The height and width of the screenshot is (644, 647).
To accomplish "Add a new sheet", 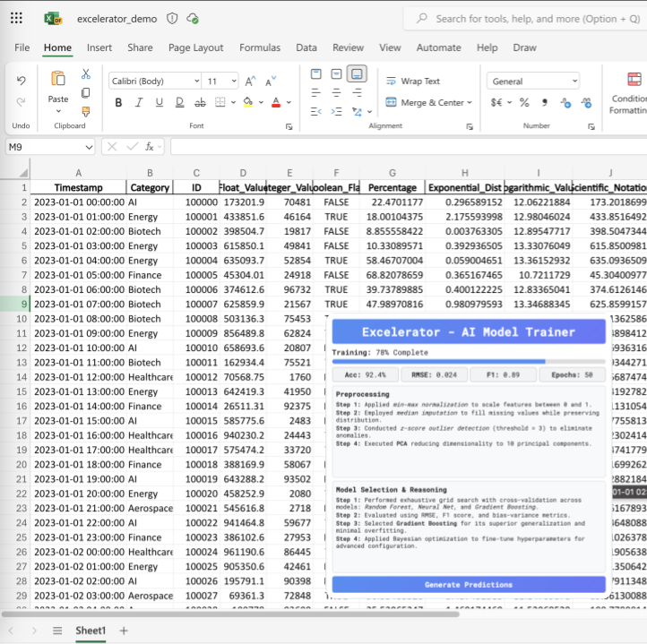I will 124,631.
